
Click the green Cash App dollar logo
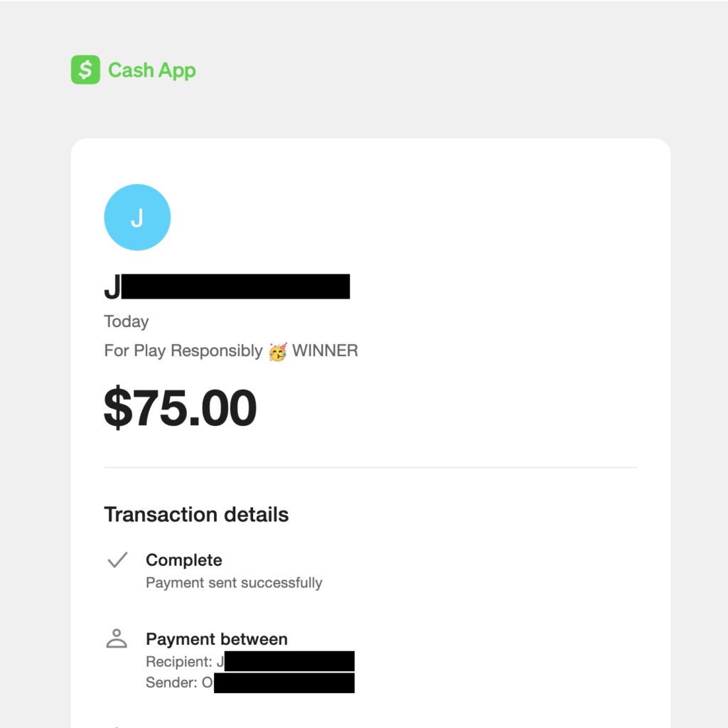pyautogui.click(x=85, y=70)
